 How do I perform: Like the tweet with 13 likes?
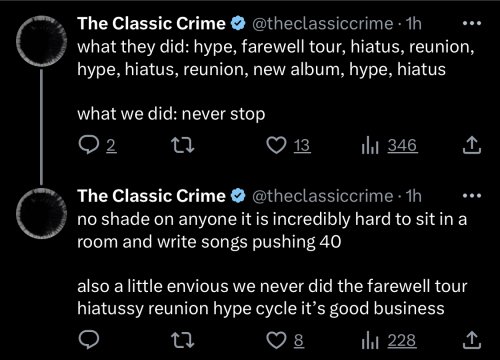(289, 146)
